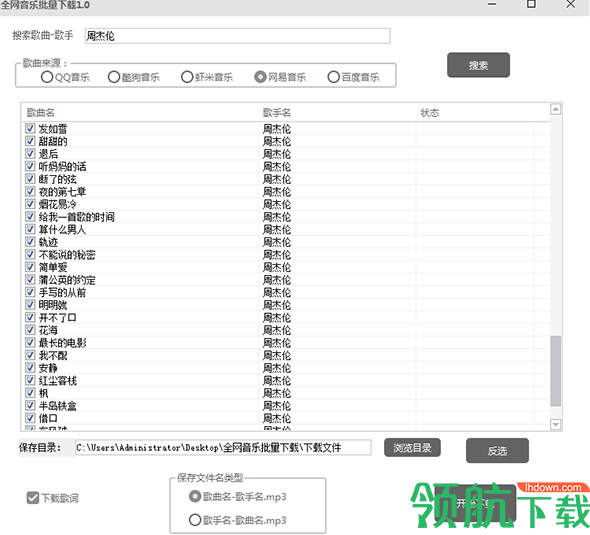This screenshot has width=590, height=535.
Task: Click the song list scrollbar thumb
Action: pos(555,371)
